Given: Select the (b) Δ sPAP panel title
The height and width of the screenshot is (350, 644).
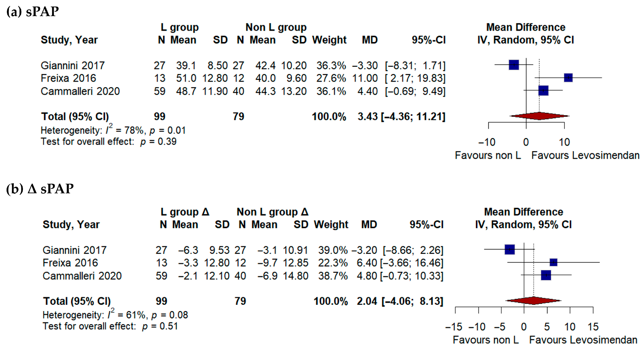Looking at the screenshot, I should (40, 189).
